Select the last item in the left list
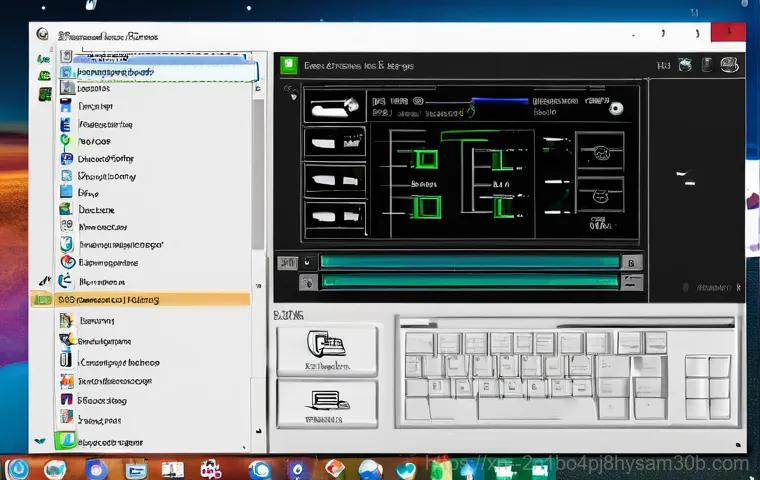 110,441
